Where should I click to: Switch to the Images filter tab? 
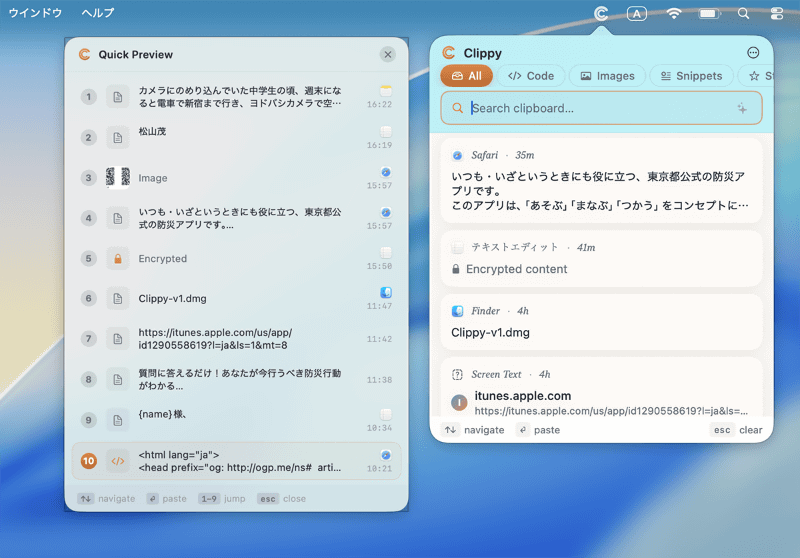pyautogui.click(x=607, y=76)
